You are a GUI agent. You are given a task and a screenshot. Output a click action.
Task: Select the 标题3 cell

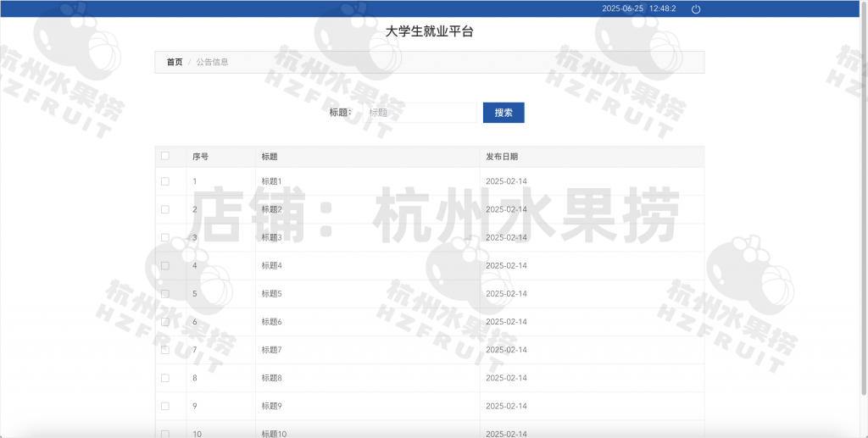368,237
